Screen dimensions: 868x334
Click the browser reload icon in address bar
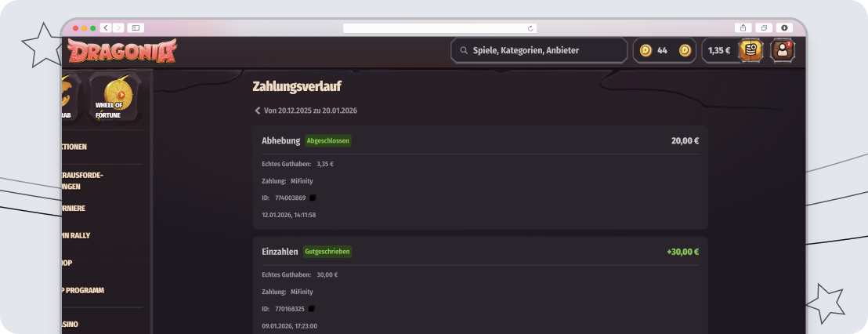(x=531, y=27)
